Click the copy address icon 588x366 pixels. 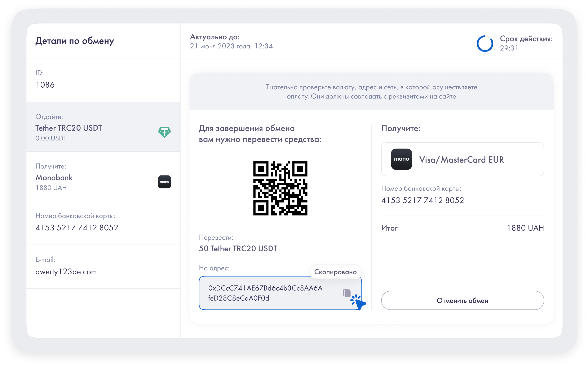[347, 293]
